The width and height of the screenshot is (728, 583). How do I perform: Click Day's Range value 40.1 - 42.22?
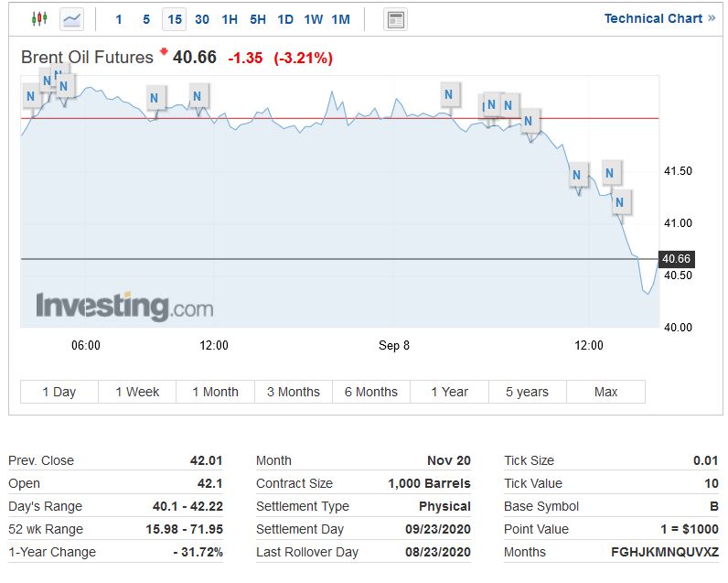[x=187, y=506]
